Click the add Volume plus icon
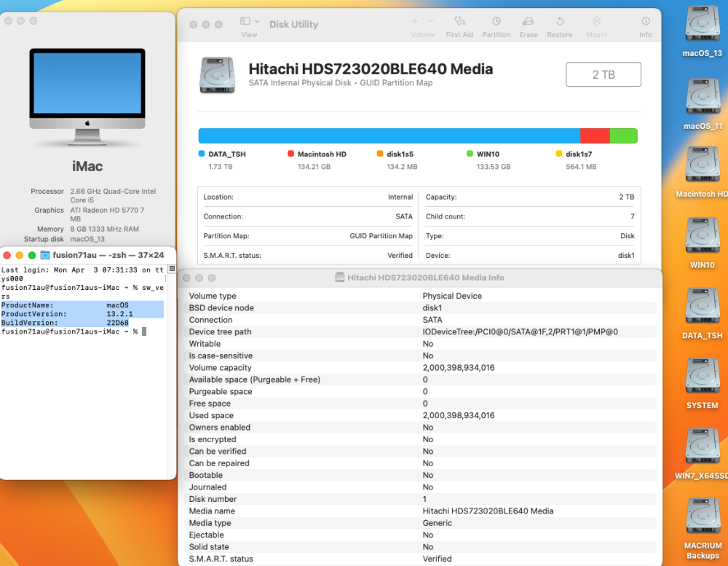Screen dimensions: 728x566 pyautogui.click(x=415, y=21)
